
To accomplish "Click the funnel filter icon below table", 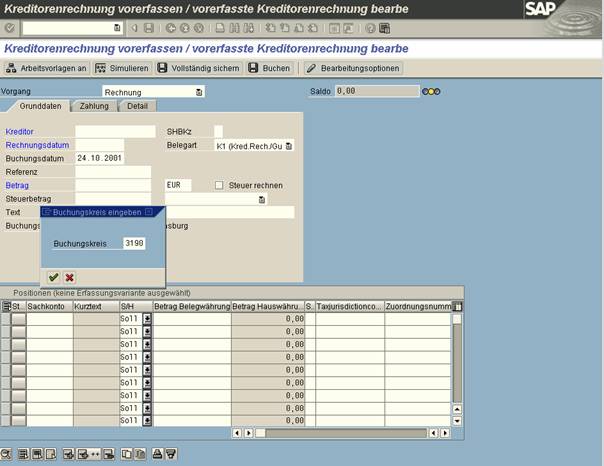I will [171, 454].
